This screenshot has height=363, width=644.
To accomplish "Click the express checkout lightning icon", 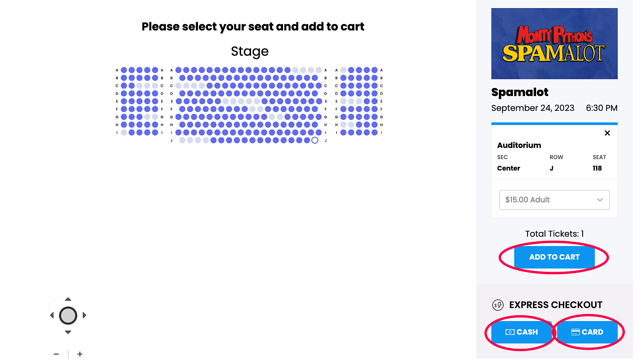I will click(x=498, y=305).
